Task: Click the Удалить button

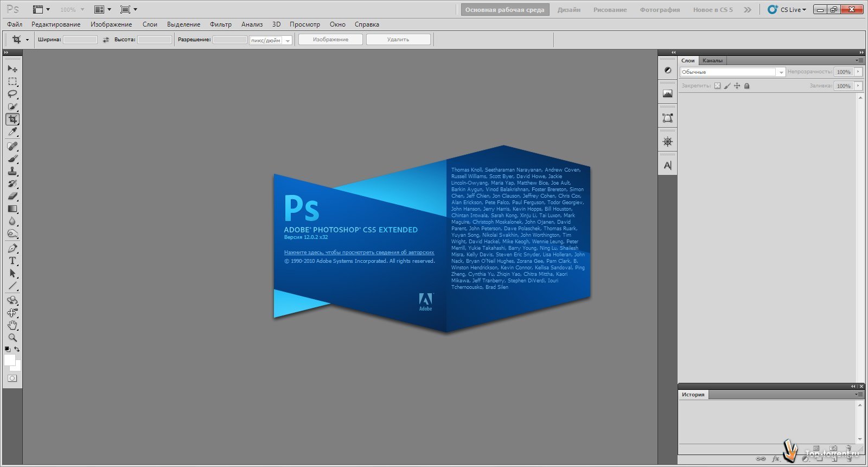Action: pyautogui.click(x=398, y=40)
